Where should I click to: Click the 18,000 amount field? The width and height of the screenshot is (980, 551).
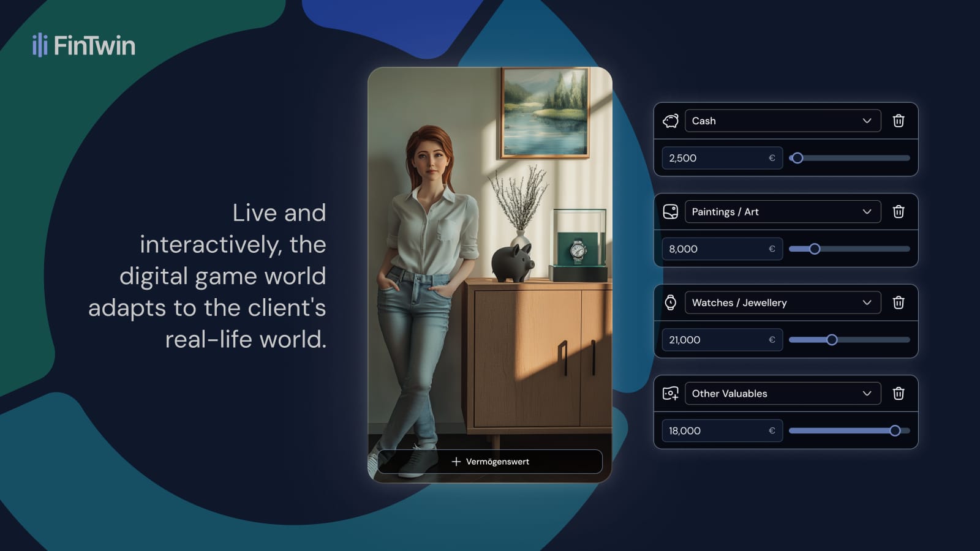point(722,431)
